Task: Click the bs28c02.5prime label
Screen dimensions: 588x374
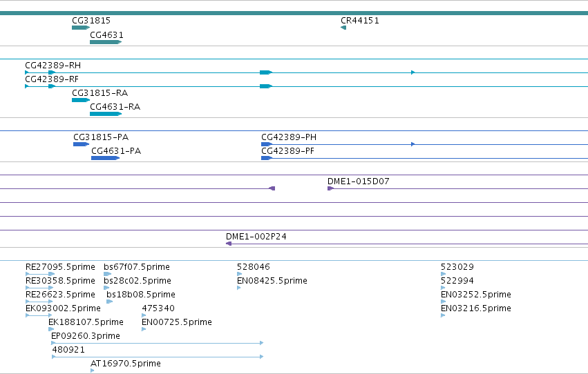Action: click(137, 281)
